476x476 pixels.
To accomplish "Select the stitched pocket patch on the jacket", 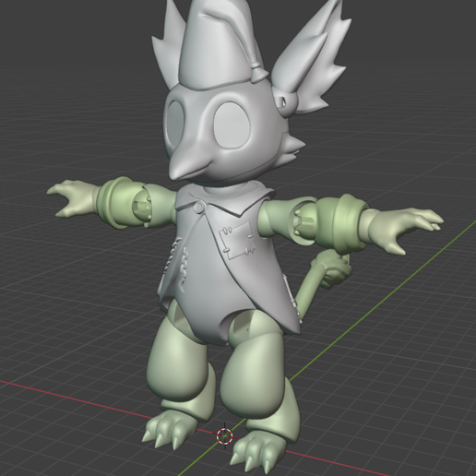I will point(238,241).
